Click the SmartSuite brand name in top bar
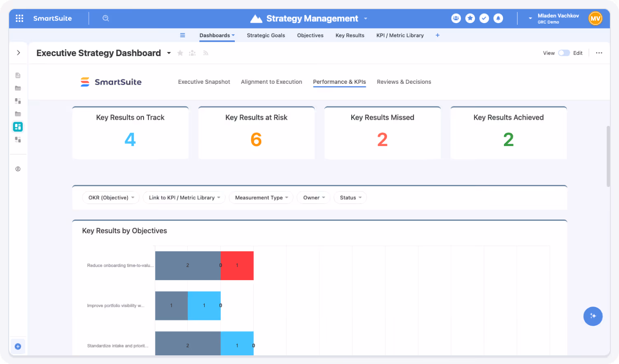The height and width of the screenshot is (364, 619). 52,18
